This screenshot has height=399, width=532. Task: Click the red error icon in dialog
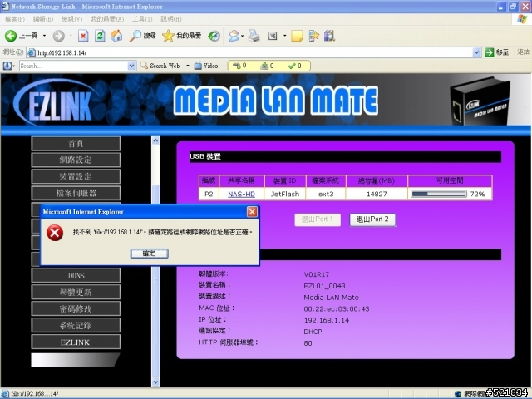tap(55, 233)
